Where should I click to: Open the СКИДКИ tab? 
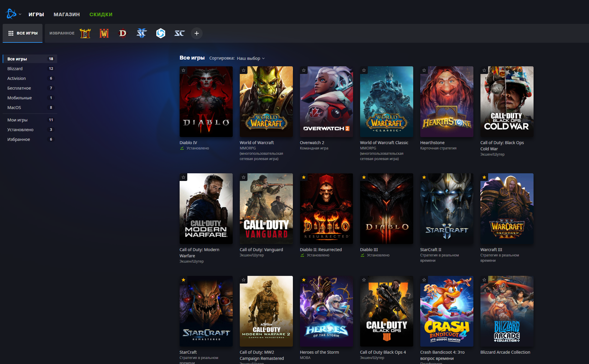click(x=101, y=14)
